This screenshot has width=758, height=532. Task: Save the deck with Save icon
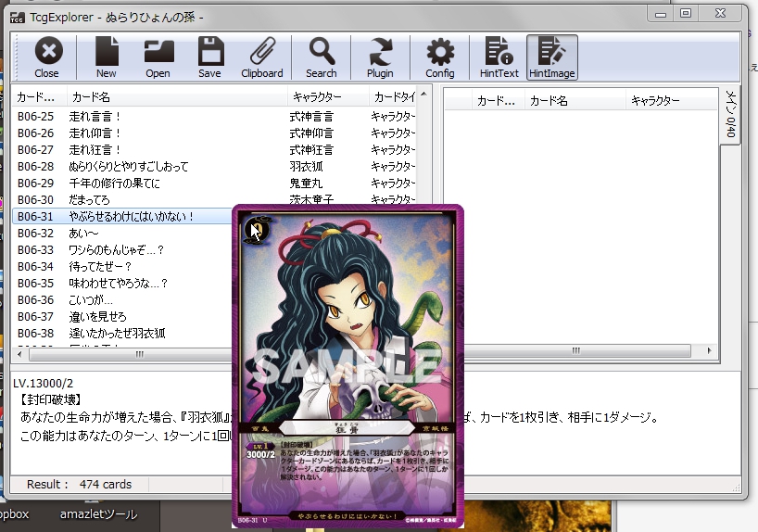(209, 57)
